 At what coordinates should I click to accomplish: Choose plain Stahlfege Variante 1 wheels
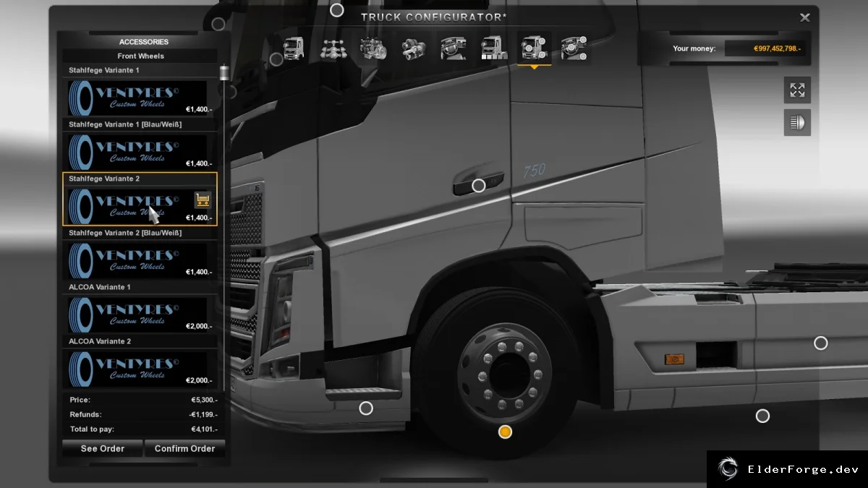point(140,91)
